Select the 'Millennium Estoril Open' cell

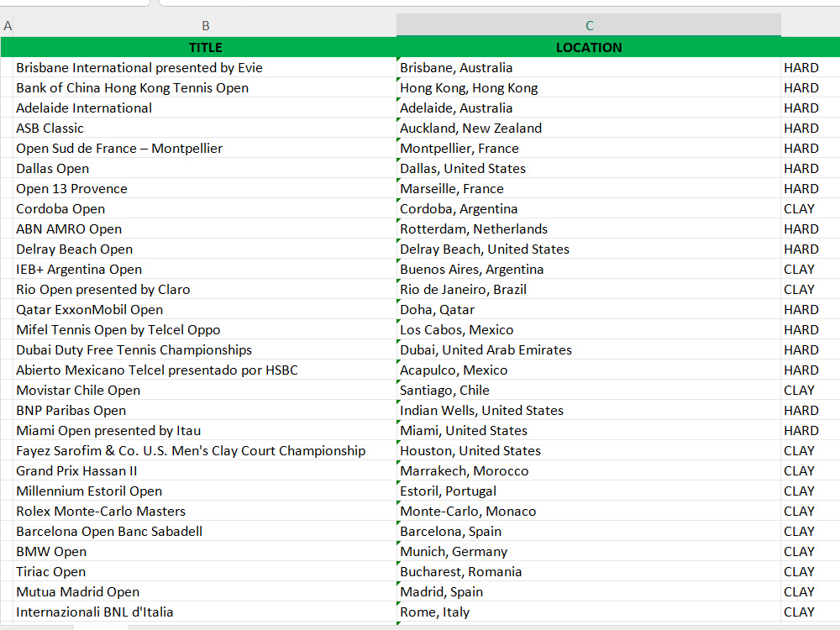205,491
